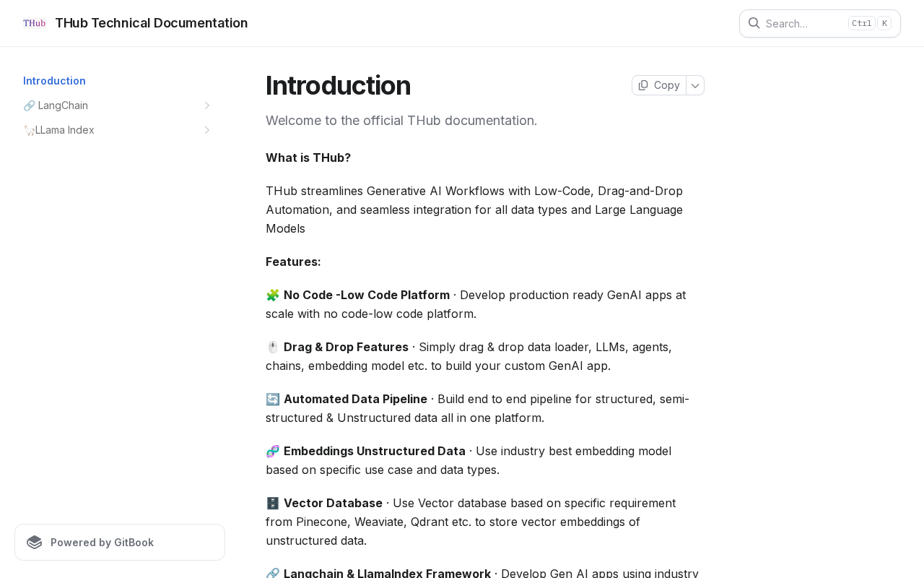This screenshot has height=578, width=924.
Task: Select LangChain in the sidebar
Action: 63,105
